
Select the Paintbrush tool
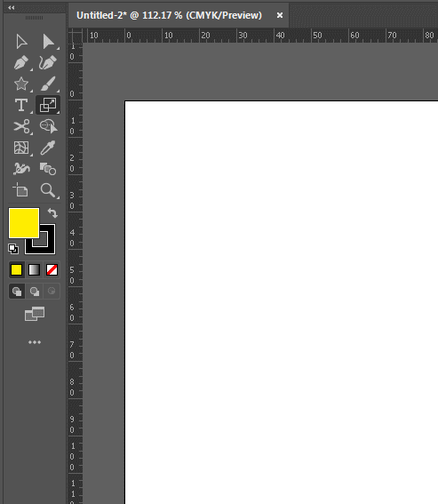(x=48, y=84)
